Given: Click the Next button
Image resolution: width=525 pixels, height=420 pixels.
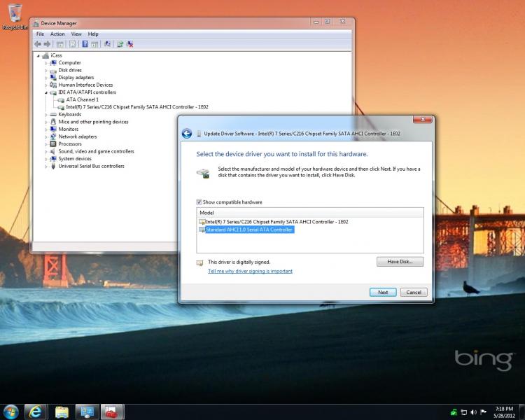Looking at the screenshot, I should pos(383,292).
